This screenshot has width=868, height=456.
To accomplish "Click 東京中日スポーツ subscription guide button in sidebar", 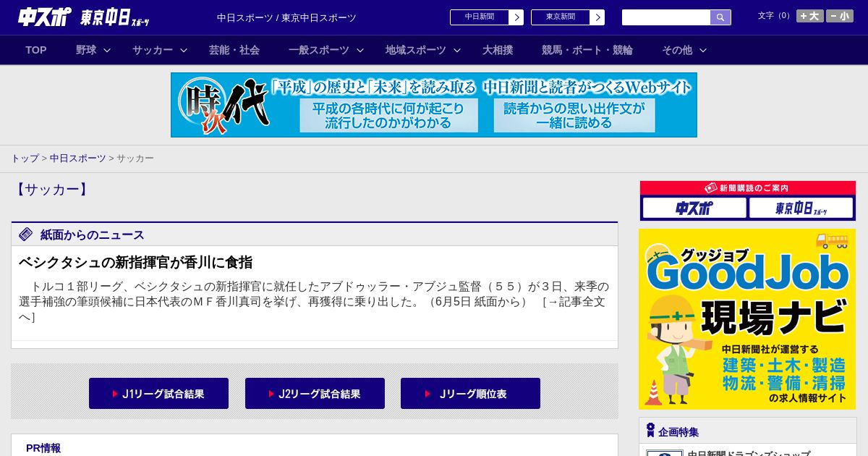I will [801, 208].
